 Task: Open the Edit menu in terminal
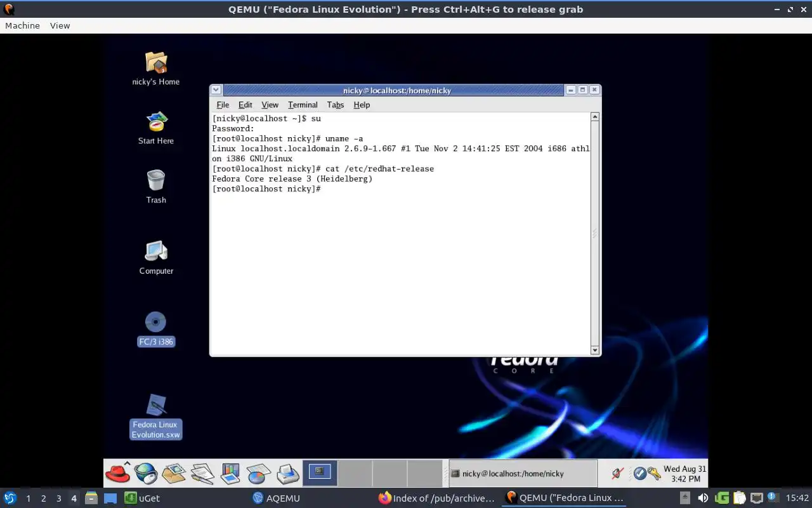click(x=245, y=105)
